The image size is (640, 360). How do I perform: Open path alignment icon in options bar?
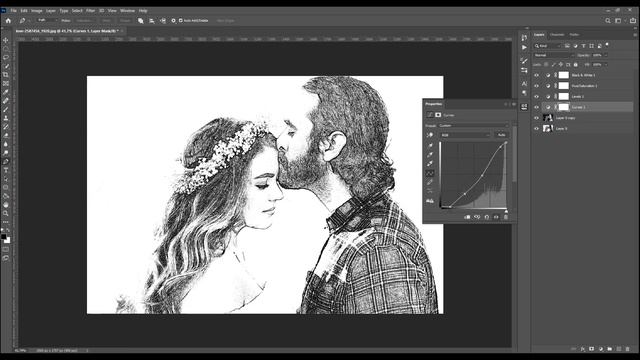pyautogui.click(x=152, y=20)
